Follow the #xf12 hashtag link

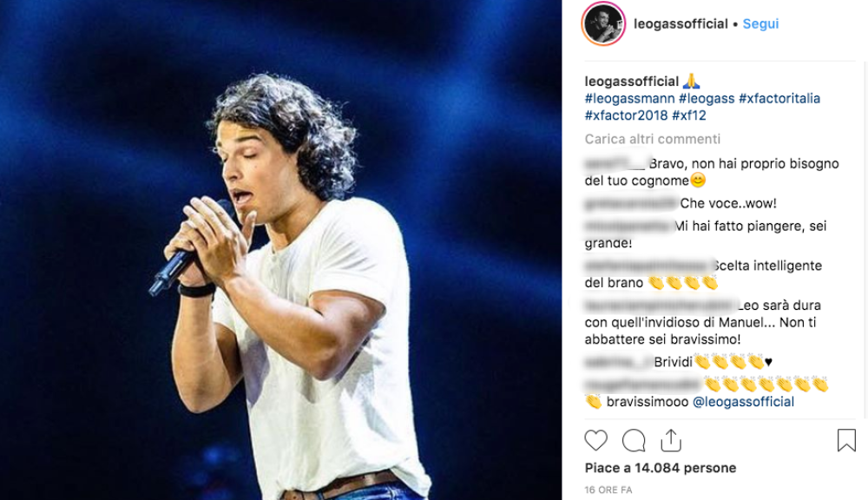click(x=689, y=115)
